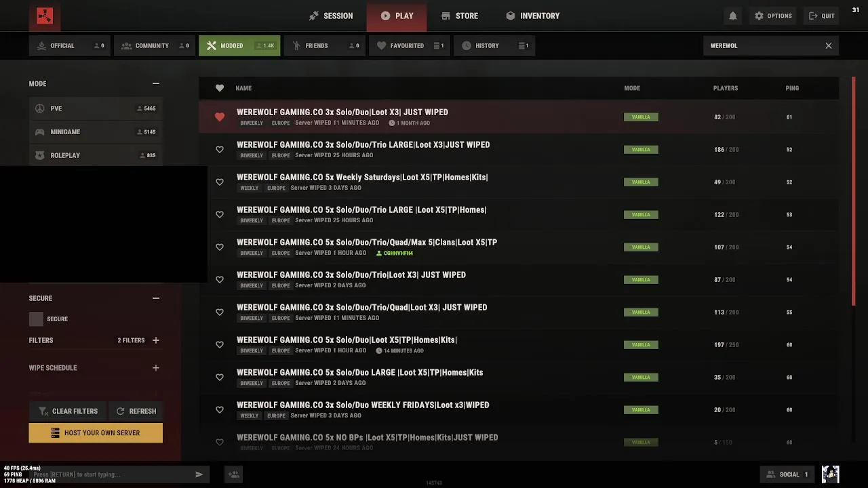Screen dimensions: 868x488
Task: Clear all server filters
Action: click(68, 411)
